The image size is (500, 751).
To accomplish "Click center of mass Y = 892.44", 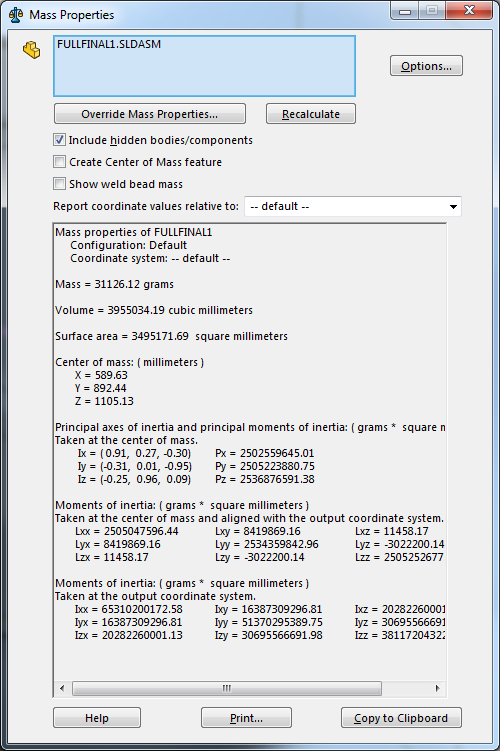I will [101, 388].
